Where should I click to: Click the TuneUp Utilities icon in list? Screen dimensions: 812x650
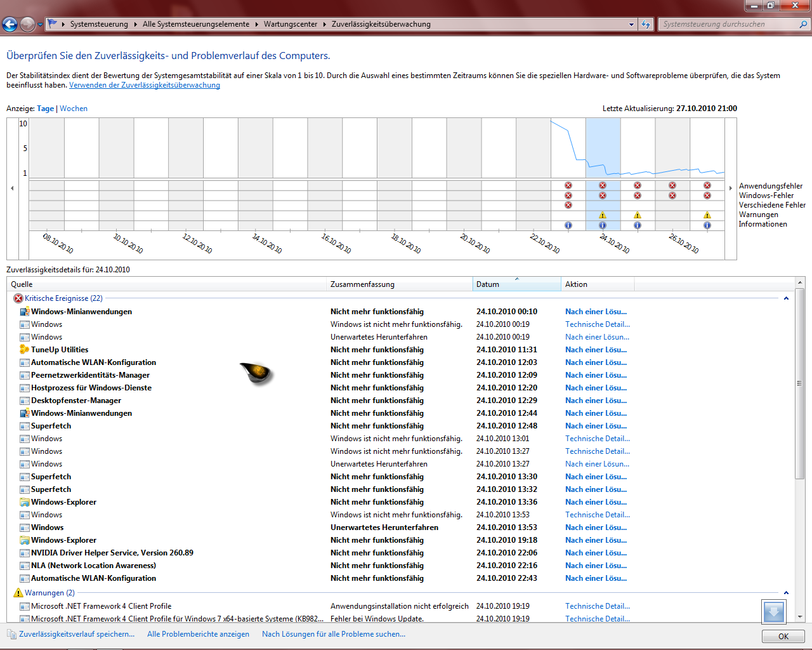click(25, 350)
